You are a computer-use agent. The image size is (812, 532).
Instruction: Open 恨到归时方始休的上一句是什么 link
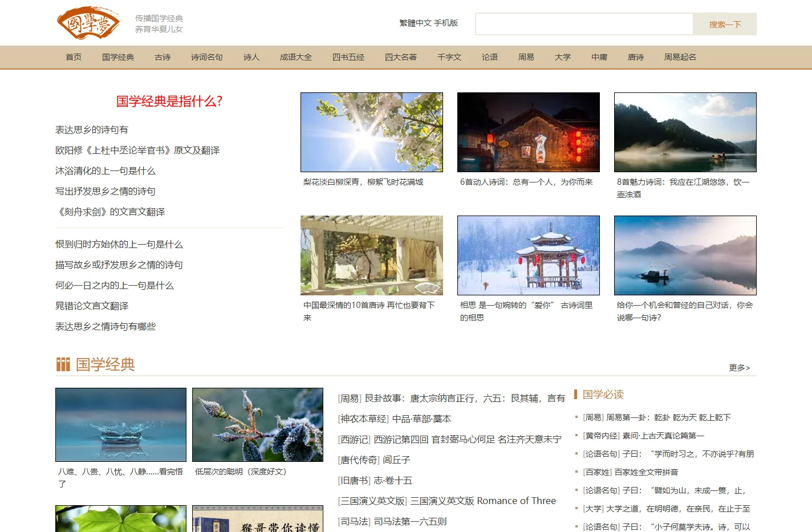(119, 245)
